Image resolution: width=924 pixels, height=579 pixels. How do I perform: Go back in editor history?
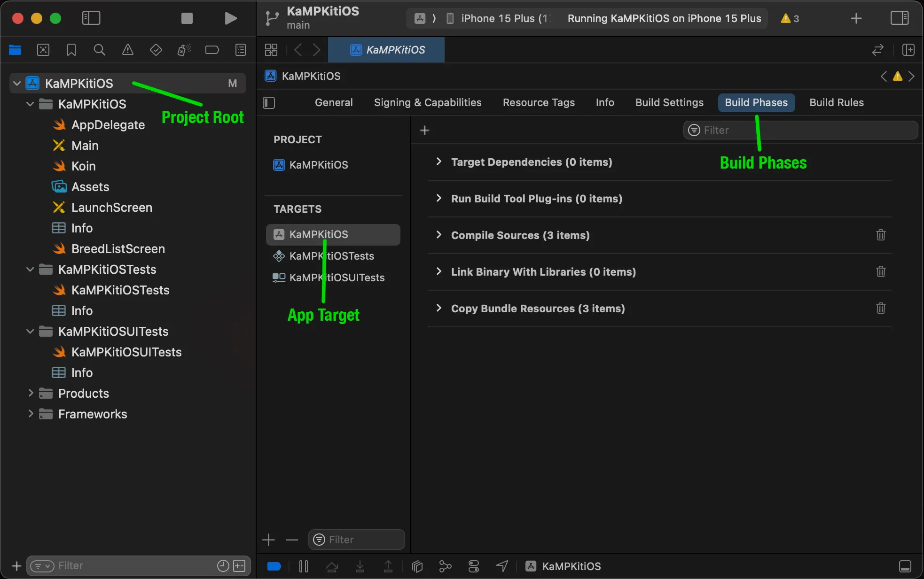pos(298,50)
